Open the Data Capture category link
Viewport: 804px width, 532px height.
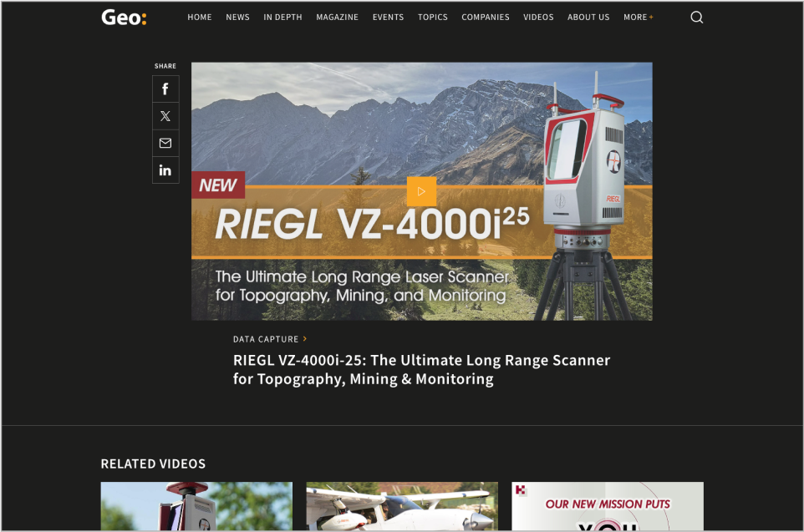[x=270, y=339]
